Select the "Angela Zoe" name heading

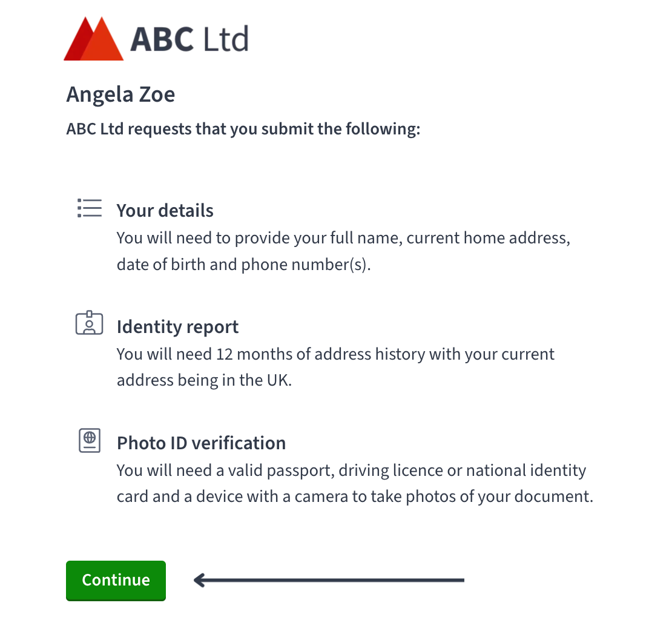[120, 94]
